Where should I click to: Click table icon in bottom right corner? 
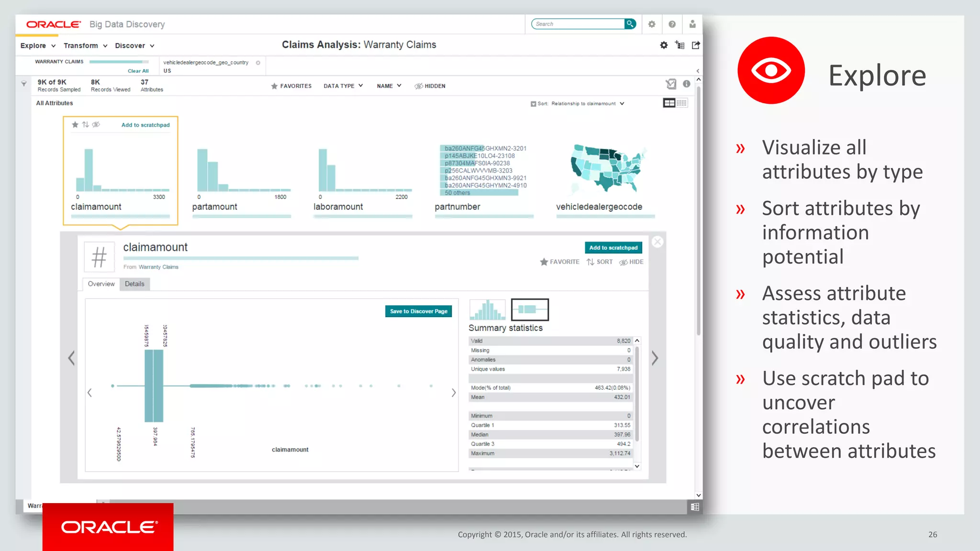[x=695, y=507]
